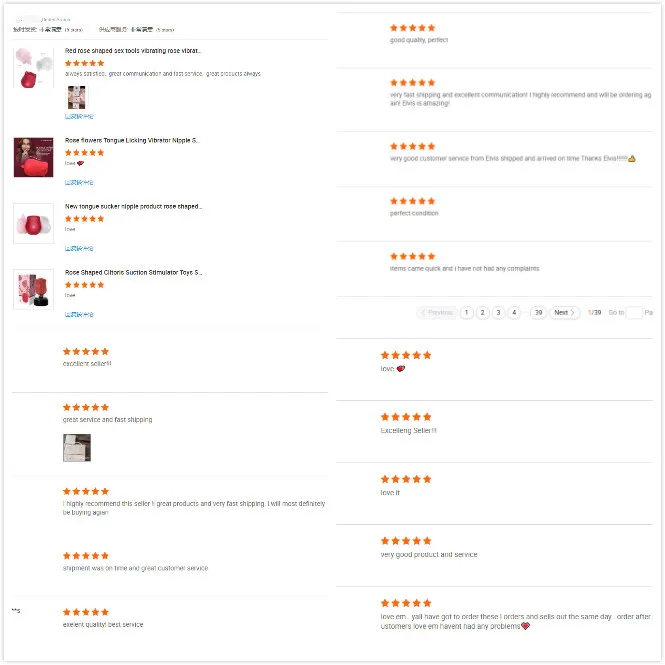Image resolution: width=665 pixels, height=665 pixels.
Task: Open the Rose Shaped Suction Stimulator product image
Action: pyautogui.click(x=34, y=289)
